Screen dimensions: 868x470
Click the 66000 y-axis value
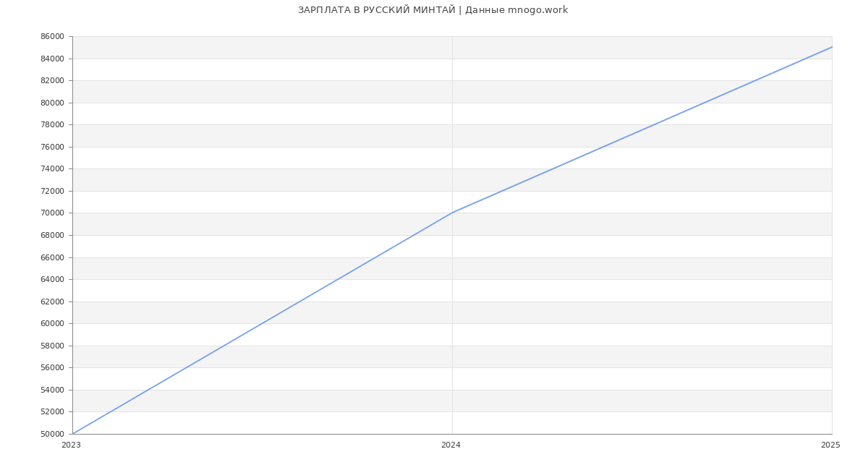(52, 257)
